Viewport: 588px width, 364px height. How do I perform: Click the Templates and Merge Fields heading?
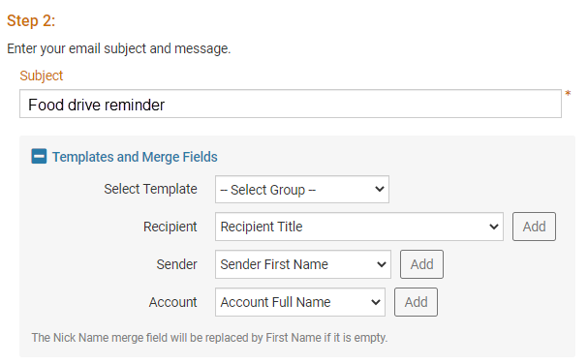click(x=135, y=157)
